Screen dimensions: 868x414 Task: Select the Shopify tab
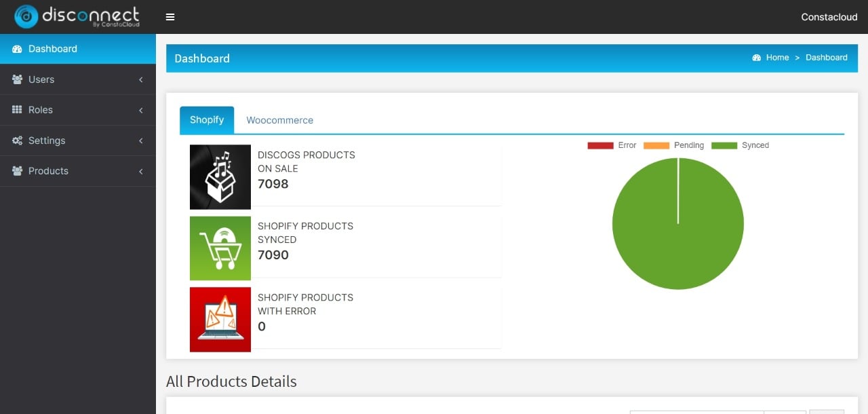tap(207, 120)
